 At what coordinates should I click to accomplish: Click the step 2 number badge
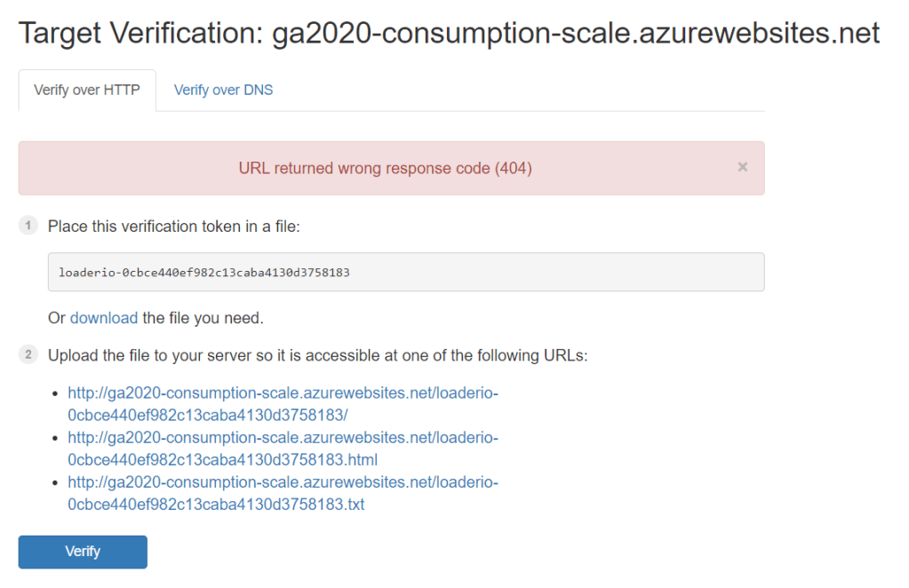(28, 355)
